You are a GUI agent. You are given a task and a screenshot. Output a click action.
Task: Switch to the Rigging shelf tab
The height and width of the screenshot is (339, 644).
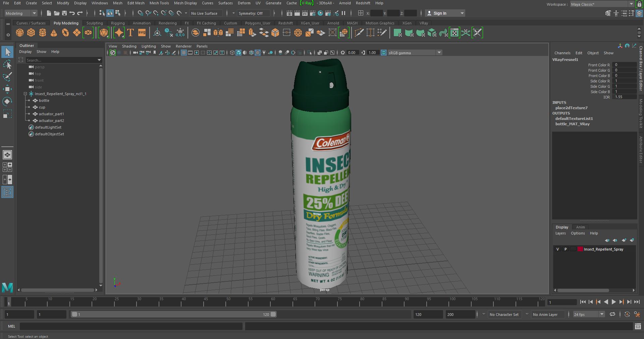pyautogui.click(x=118, y=23)
